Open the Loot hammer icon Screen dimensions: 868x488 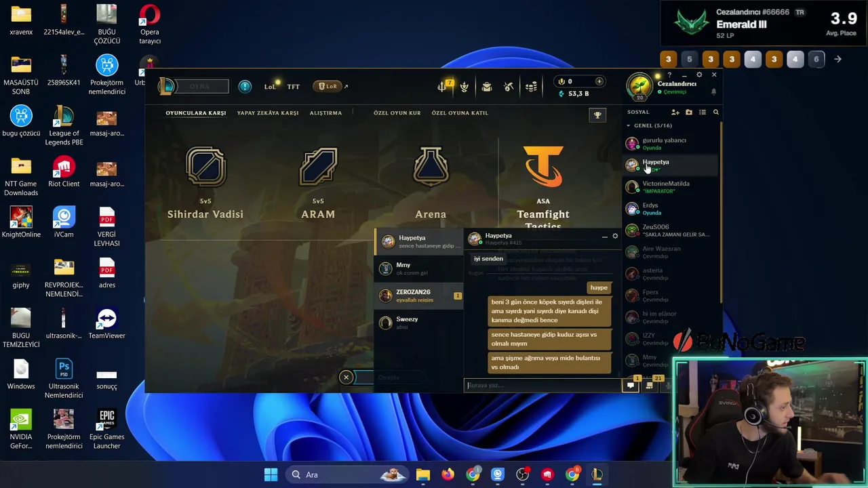[x=509, y=87]
